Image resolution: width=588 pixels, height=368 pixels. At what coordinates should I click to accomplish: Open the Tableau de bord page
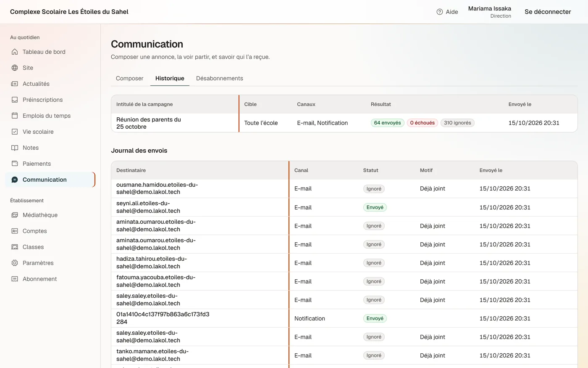(50, 52)
